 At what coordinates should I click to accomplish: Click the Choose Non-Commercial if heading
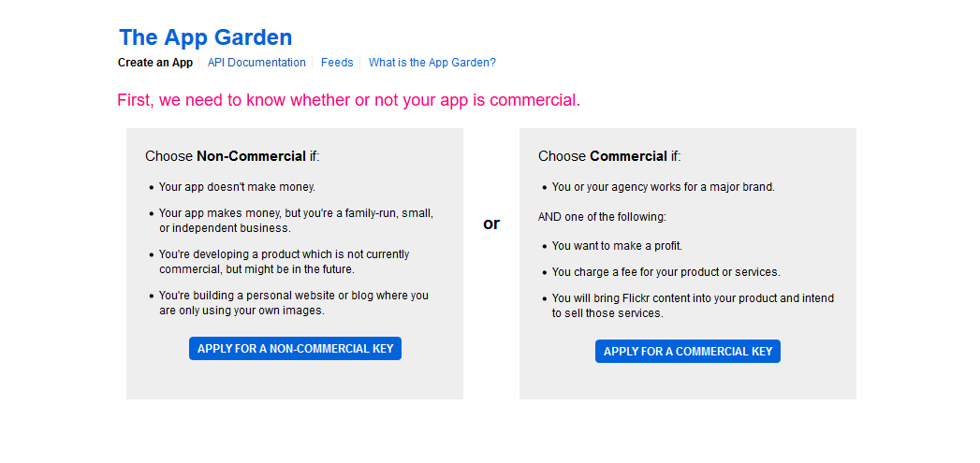[232, 156]
